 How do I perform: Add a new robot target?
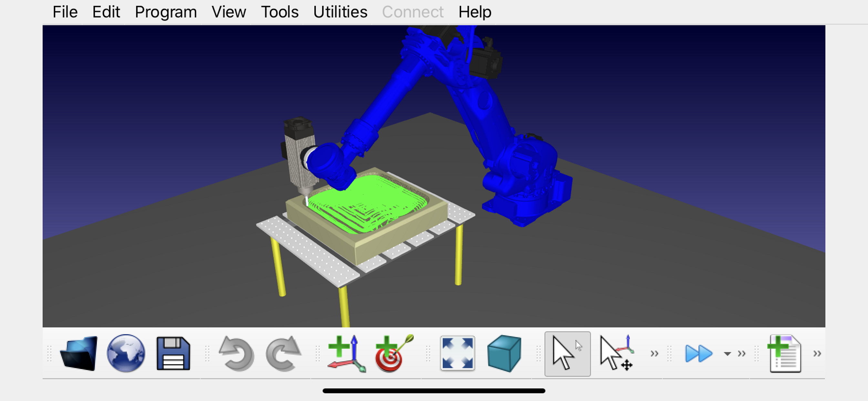(x=394, y=353)
